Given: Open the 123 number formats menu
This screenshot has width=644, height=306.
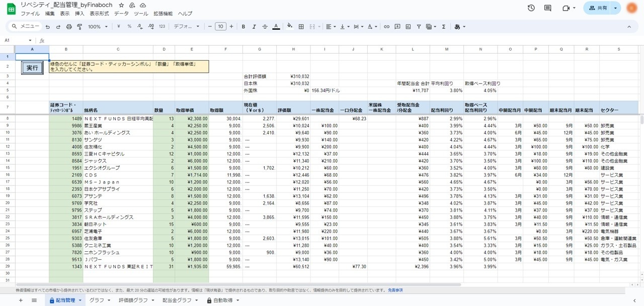Looking at the screenshot, I should pyautogui.click(x=162, y=27).
